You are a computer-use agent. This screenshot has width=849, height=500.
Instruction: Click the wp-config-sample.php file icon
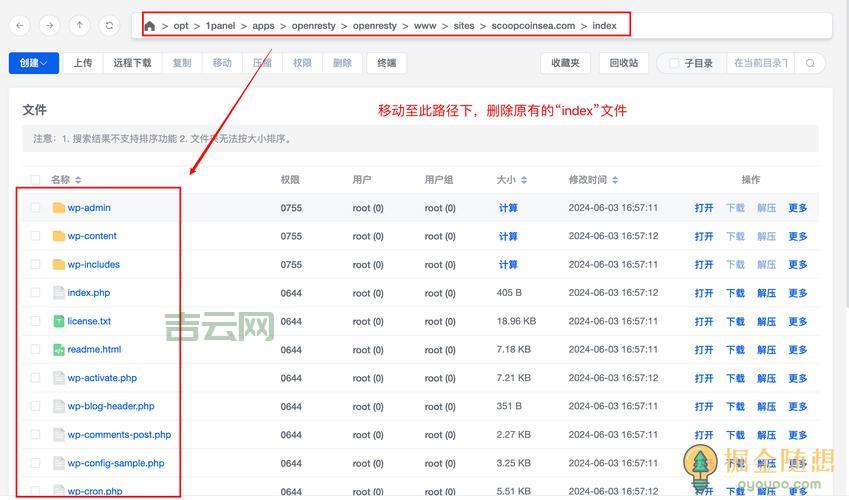pos(58,463)
